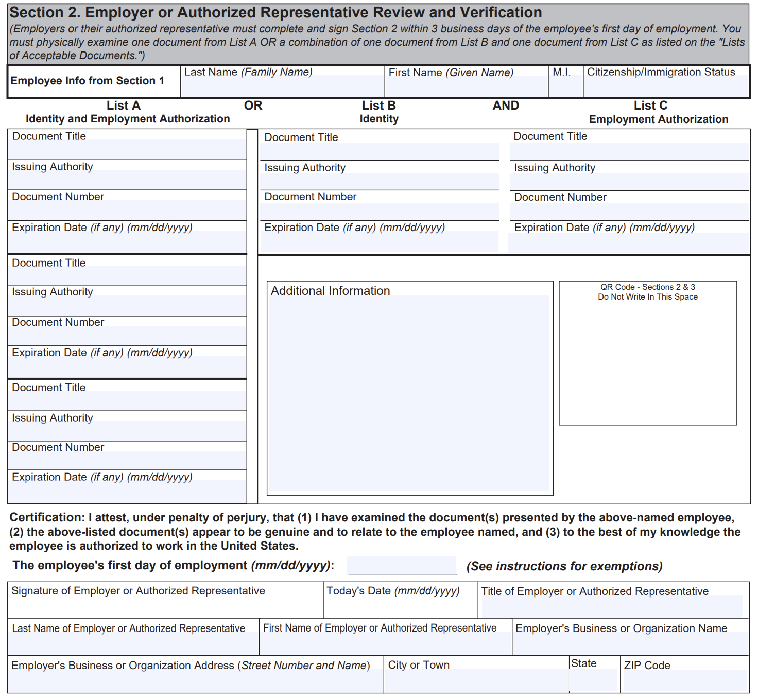Click the employee's first day of employment field
Viewport: 758px width, 700px height.
point(402,566)
